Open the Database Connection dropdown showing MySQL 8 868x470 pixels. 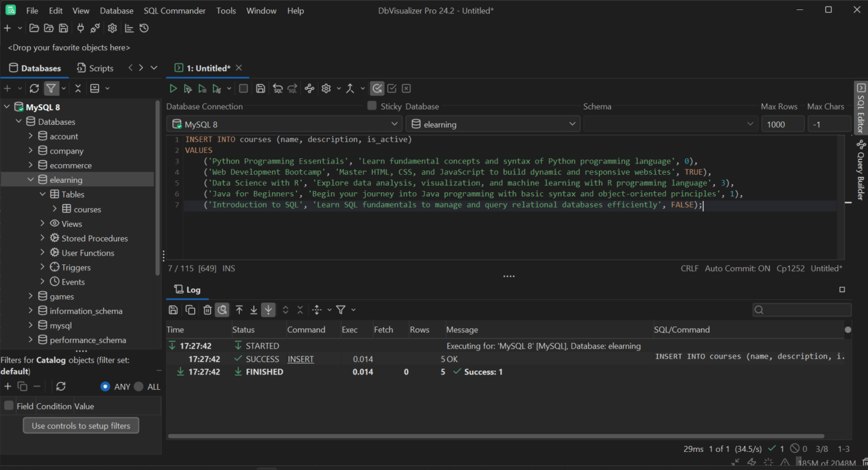(x=284, y=124)
